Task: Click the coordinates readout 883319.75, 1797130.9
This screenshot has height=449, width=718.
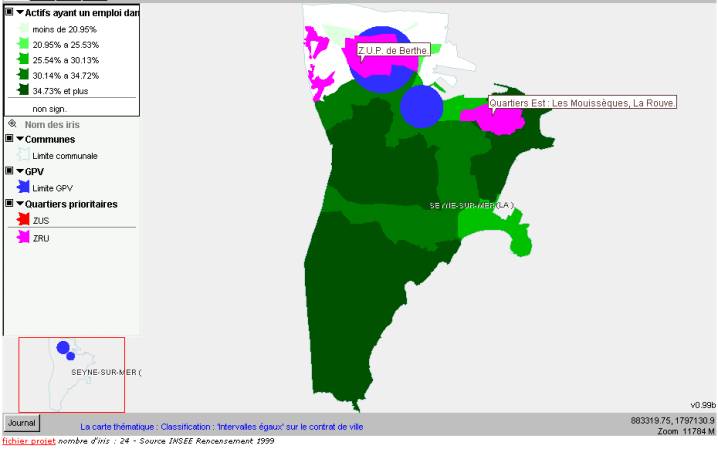Action: pyautogui.click(x=673, y=421)
